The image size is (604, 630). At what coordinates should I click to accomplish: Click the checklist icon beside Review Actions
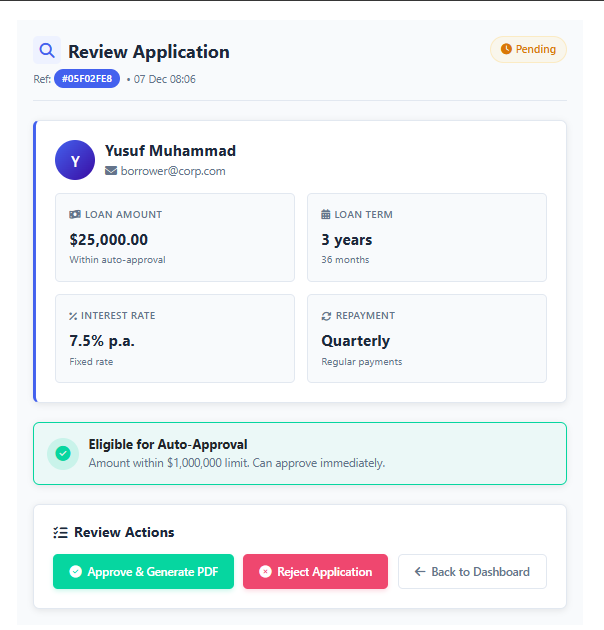(x=60, y=533)
